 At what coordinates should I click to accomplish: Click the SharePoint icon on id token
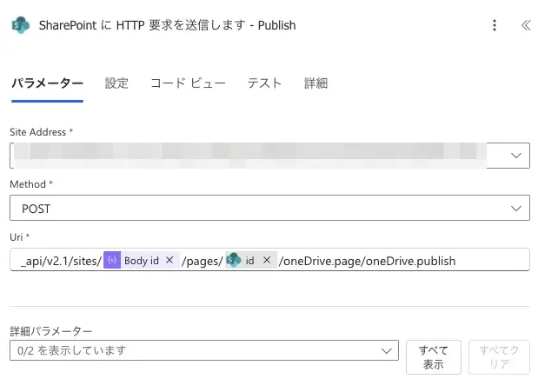[x=234, y=260]
